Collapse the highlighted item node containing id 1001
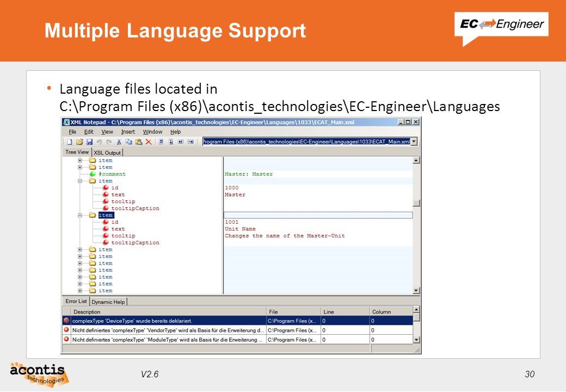 click(80, 215)
